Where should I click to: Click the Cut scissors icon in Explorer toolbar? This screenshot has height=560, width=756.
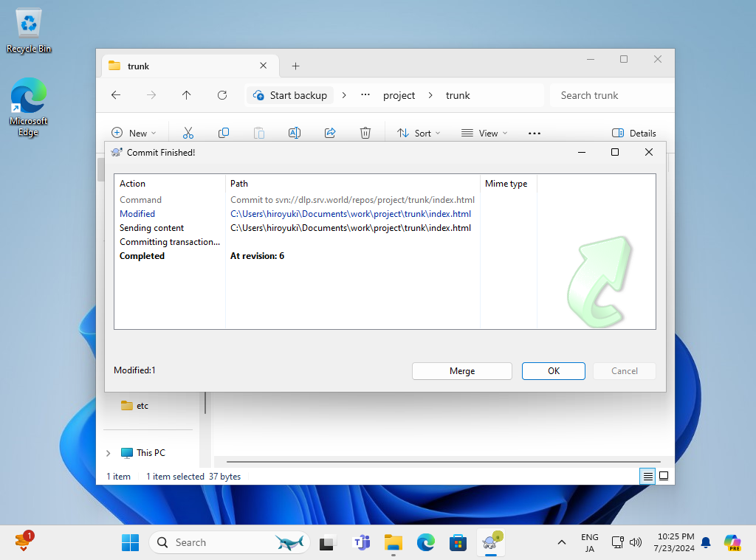pos(188,133)
